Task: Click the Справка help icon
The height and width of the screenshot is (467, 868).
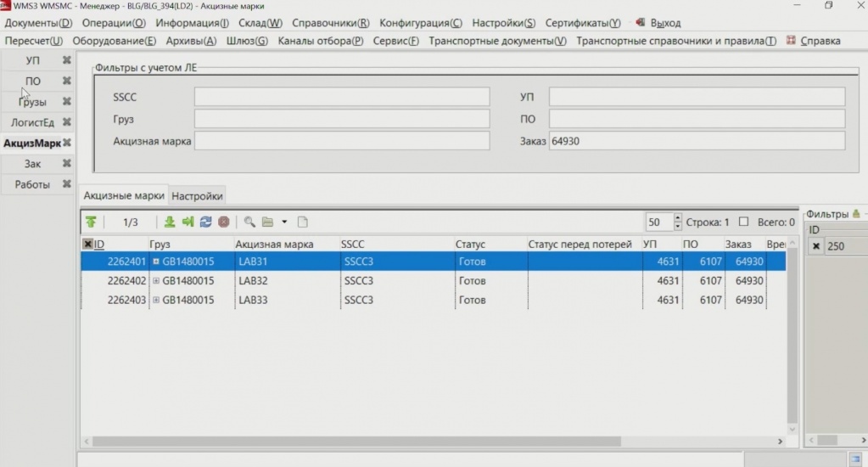Action: pos(791,41)
